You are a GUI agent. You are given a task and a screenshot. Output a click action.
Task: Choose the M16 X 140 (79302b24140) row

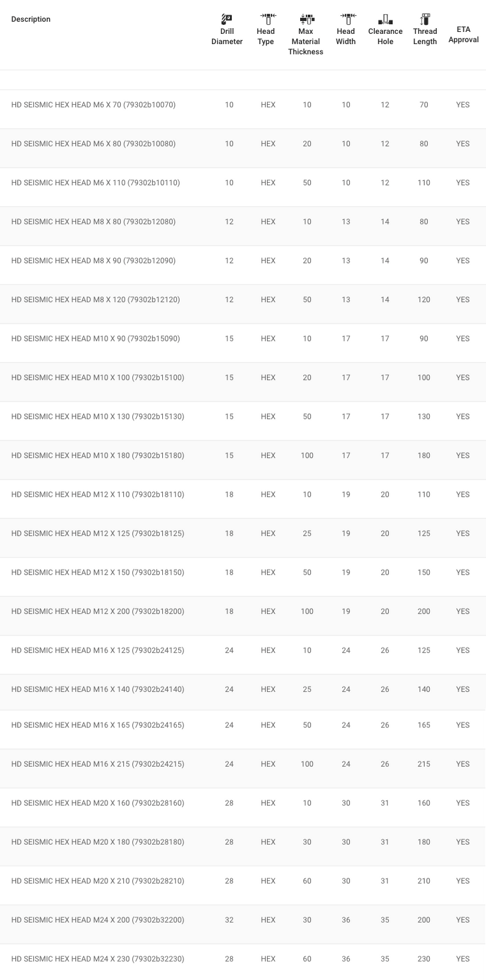[243, 690]
